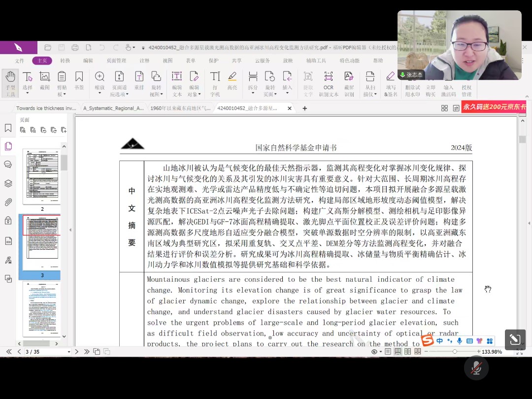Viewport: 532px width, 399px height.
Task: Open the attachments paperclip panel in sidebar
Action: pos(8,202)
